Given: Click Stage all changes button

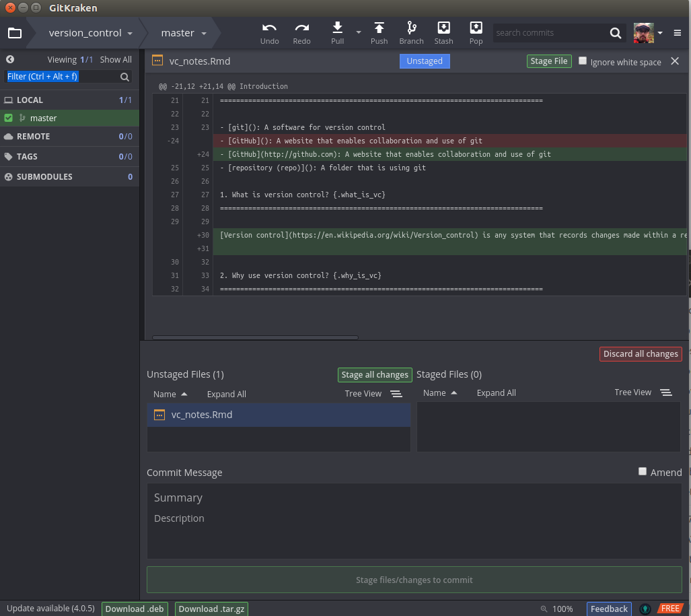Looking at the screenshot, I should [x=375, y=375].
